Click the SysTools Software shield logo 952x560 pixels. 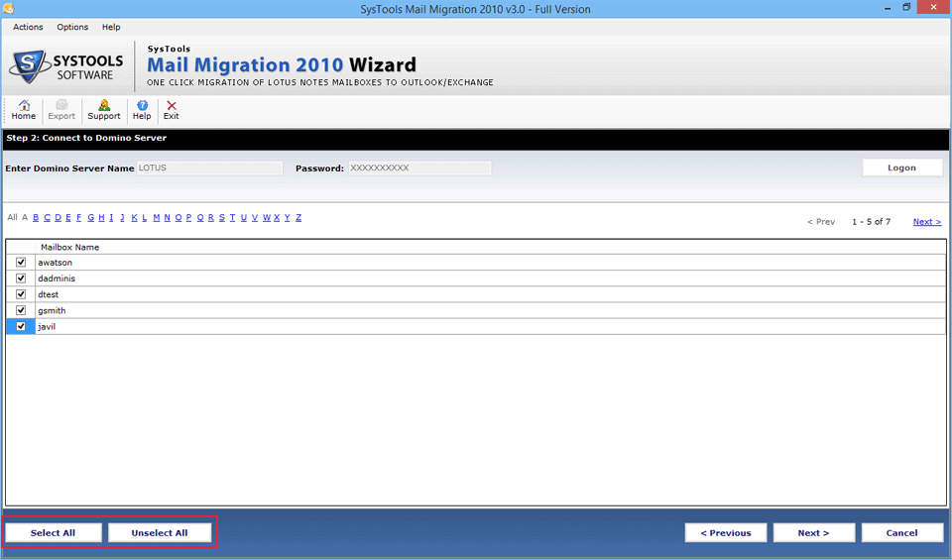click(x=29, y=66)
